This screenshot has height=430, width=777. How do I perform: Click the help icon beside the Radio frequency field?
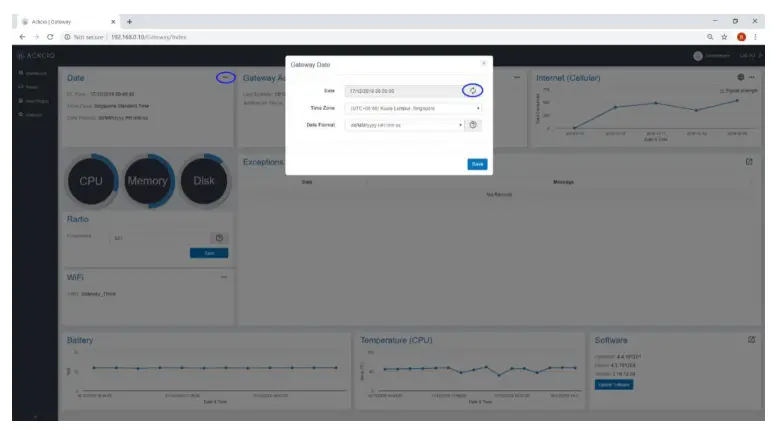[219, 238]
